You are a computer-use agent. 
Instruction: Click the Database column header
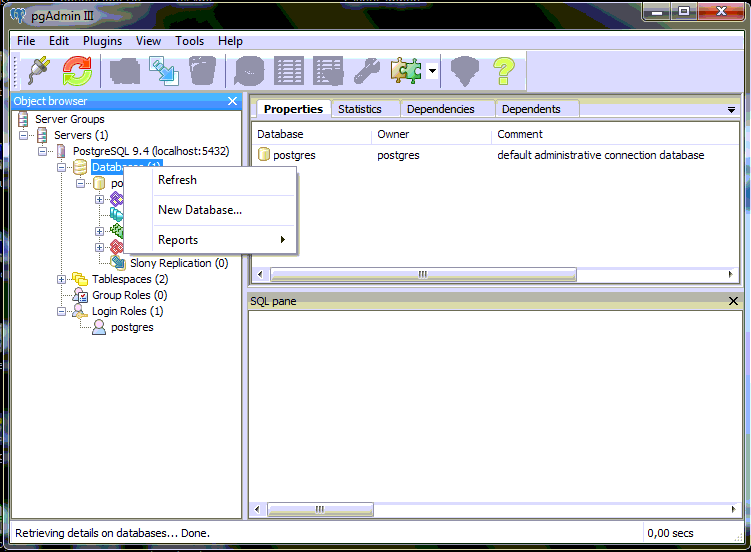click(311, 135)
